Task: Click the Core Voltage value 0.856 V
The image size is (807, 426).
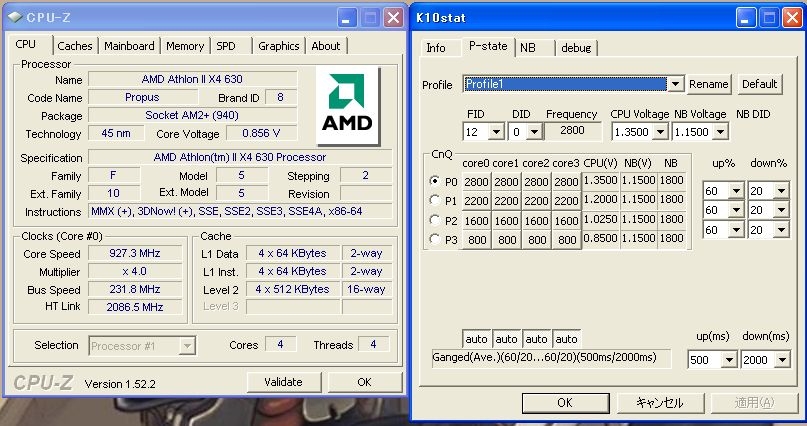Action: click(261, 133)
